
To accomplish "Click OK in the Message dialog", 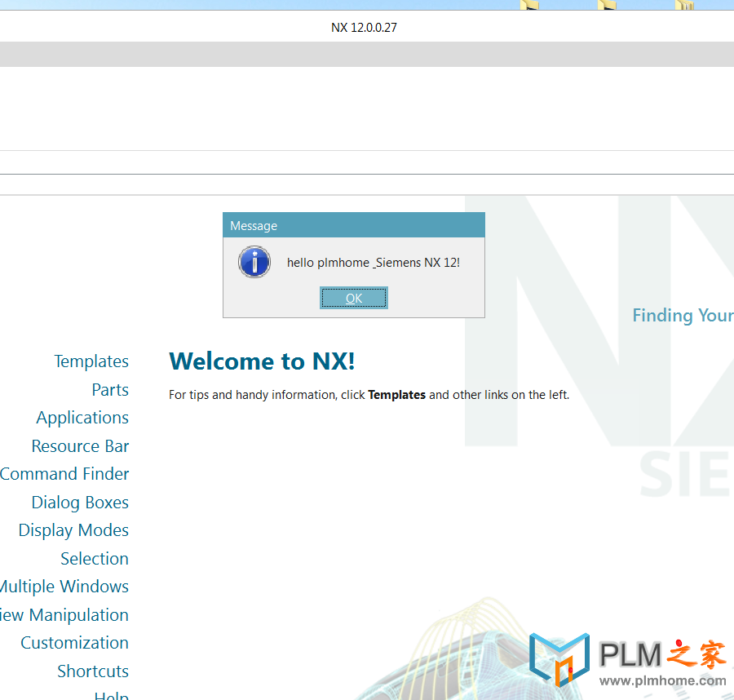I will click(x=353, y=298).
